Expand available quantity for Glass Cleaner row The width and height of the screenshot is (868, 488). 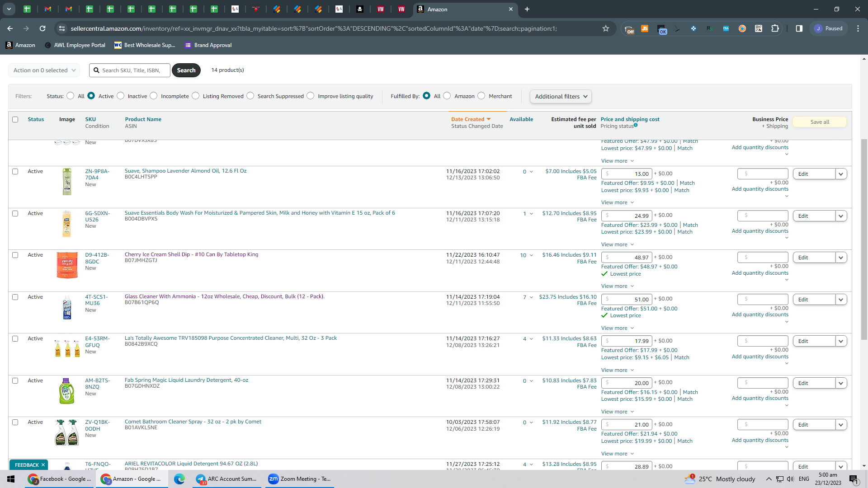(531, 297)
